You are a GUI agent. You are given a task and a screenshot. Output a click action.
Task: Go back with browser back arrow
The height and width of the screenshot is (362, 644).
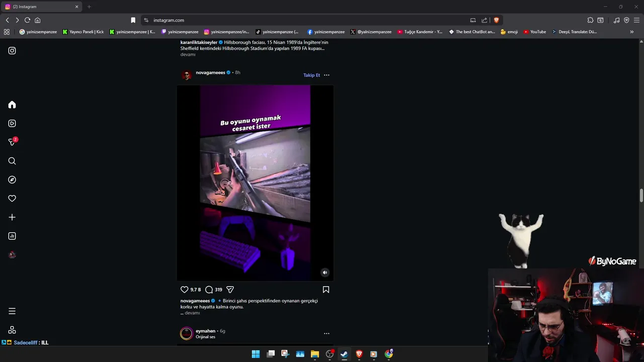[7, 20]
